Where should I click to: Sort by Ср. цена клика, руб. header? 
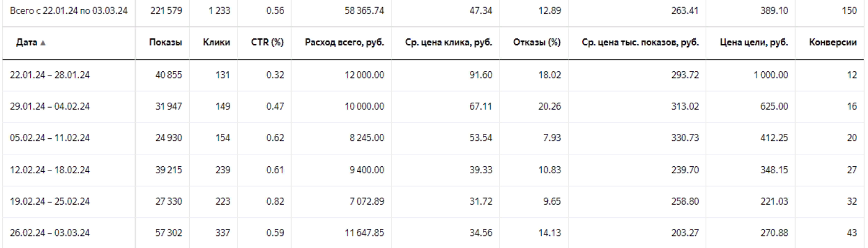point(449,42)
